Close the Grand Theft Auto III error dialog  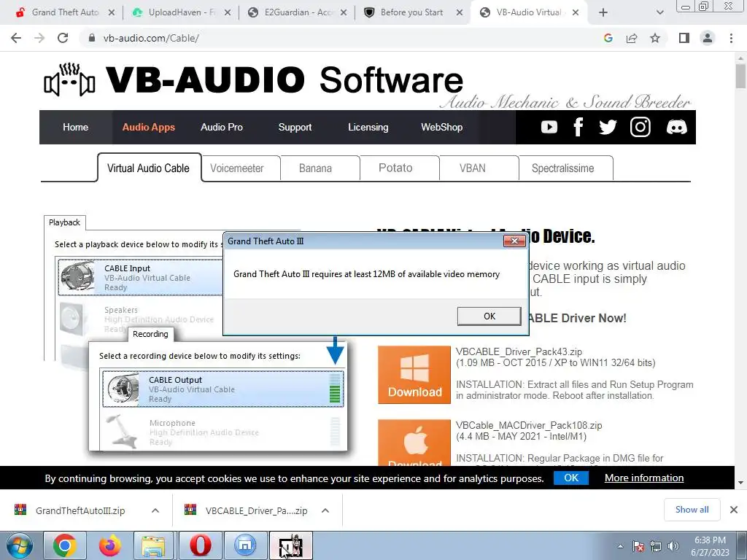(514, 241)
